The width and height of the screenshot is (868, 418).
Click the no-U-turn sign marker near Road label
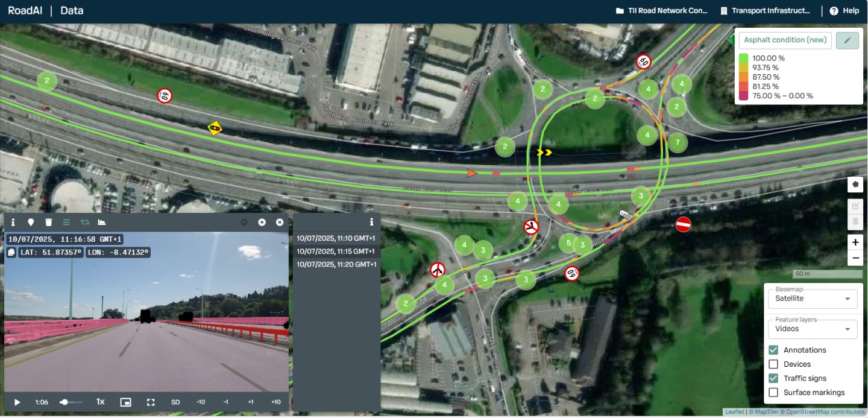[x=438, y=270]
